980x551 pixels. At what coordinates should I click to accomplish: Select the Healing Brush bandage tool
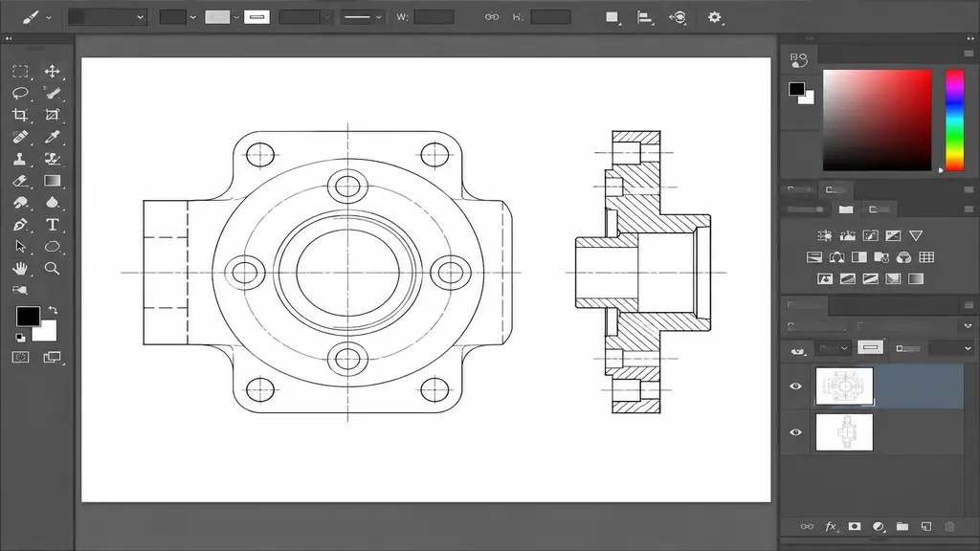[20, 137]
